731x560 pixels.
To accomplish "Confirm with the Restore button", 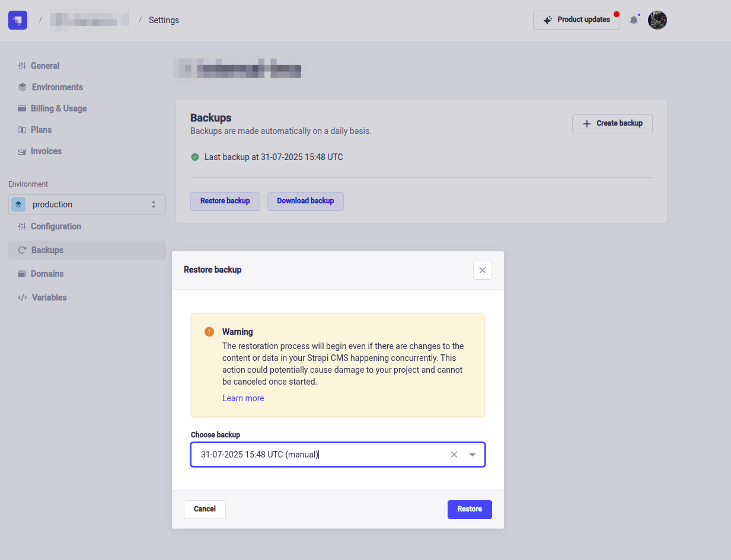I will click(469, 509).
